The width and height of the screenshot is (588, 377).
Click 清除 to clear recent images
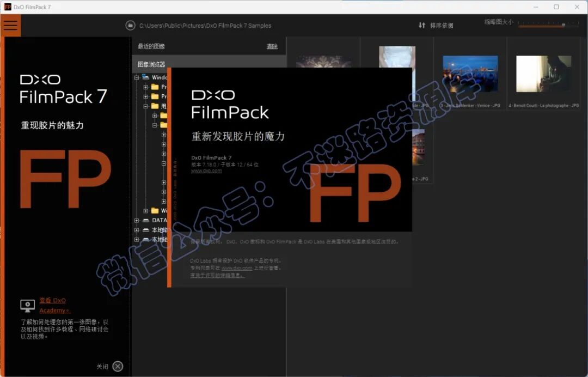[272, 46]
